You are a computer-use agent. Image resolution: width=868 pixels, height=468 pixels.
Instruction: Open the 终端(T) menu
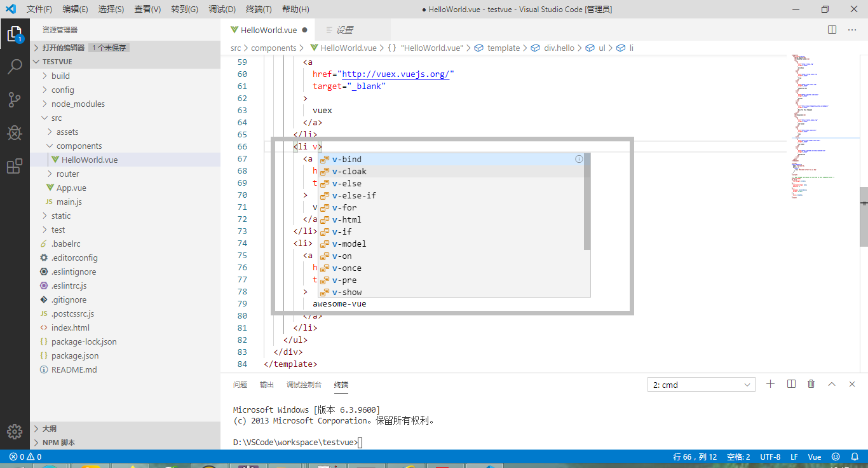tap(259, 9)
